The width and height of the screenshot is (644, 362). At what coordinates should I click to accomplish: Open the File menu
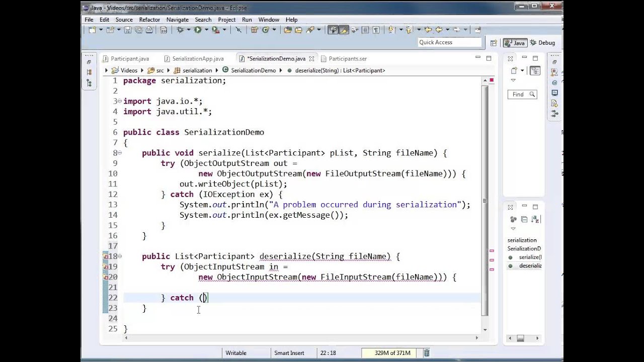click(x=89, y=20)
